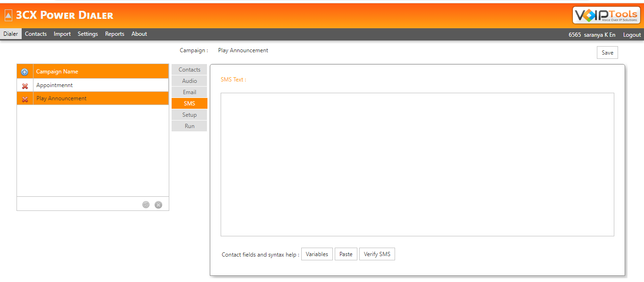Switch to the Audio tab
644x282 pixels.
pos(189,81)
